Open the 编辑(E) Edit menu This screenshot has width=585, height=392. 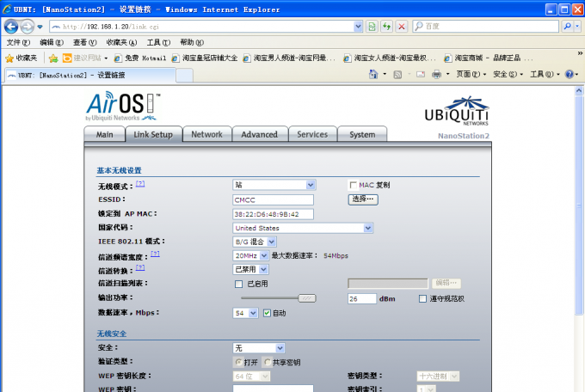tap(52, 42)
